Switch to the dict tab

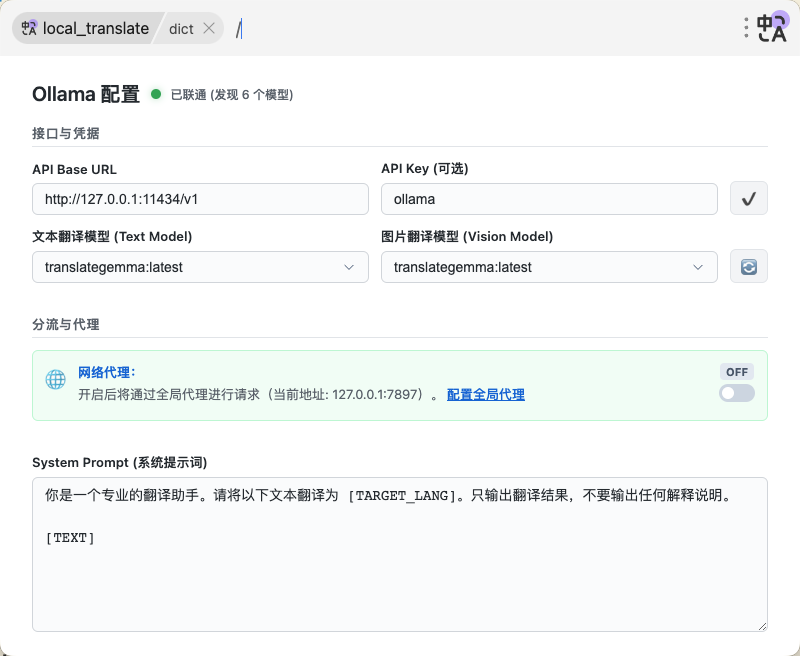[x=181, y=28]
